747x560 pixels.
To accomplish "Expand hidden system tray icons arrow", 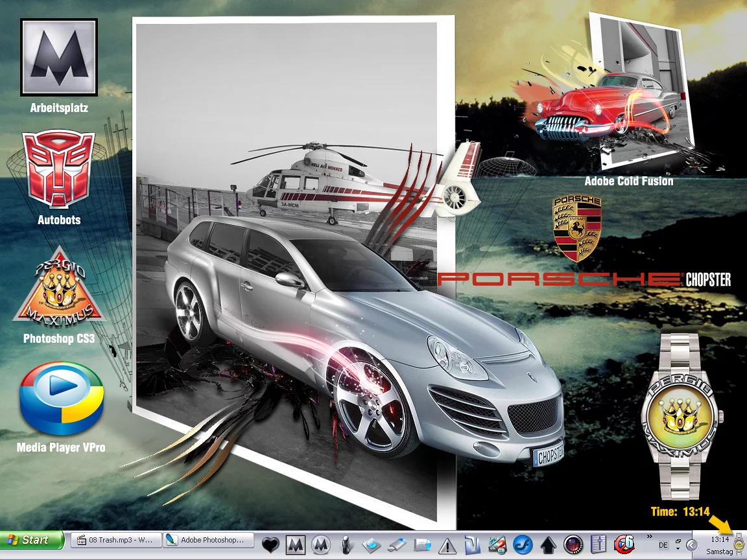I will (691, 545).
